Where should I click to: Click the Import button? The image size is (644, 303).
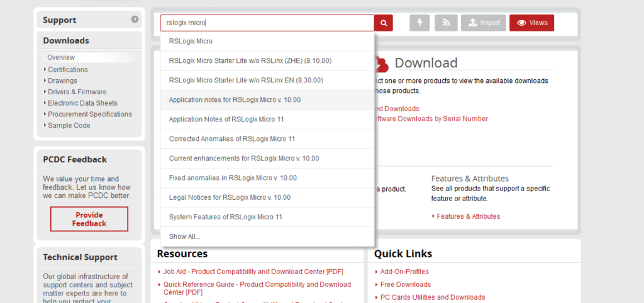coord(484,23)
